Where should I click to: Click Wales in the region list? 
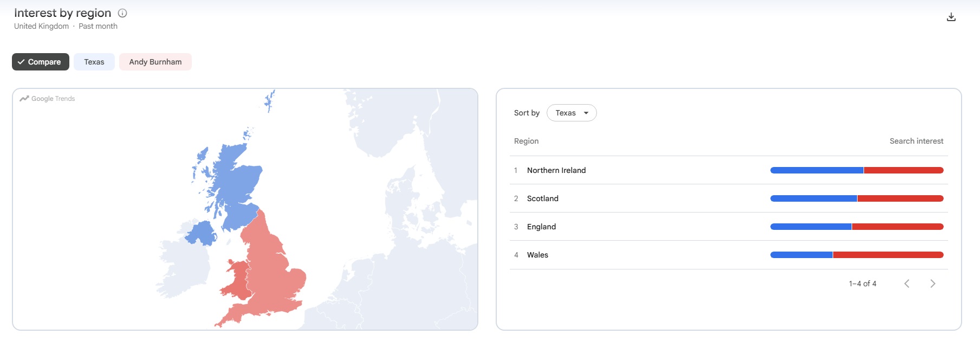[x=537, y=255]
